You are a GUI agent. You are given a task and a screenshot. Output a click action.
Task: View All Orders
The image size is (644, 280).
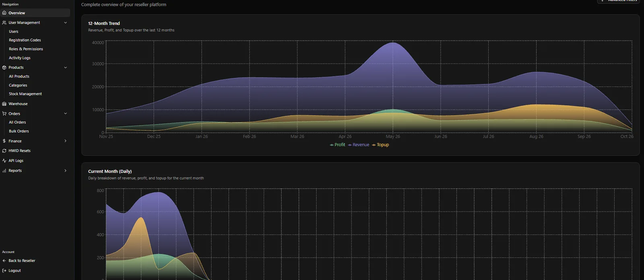(17, 122)
